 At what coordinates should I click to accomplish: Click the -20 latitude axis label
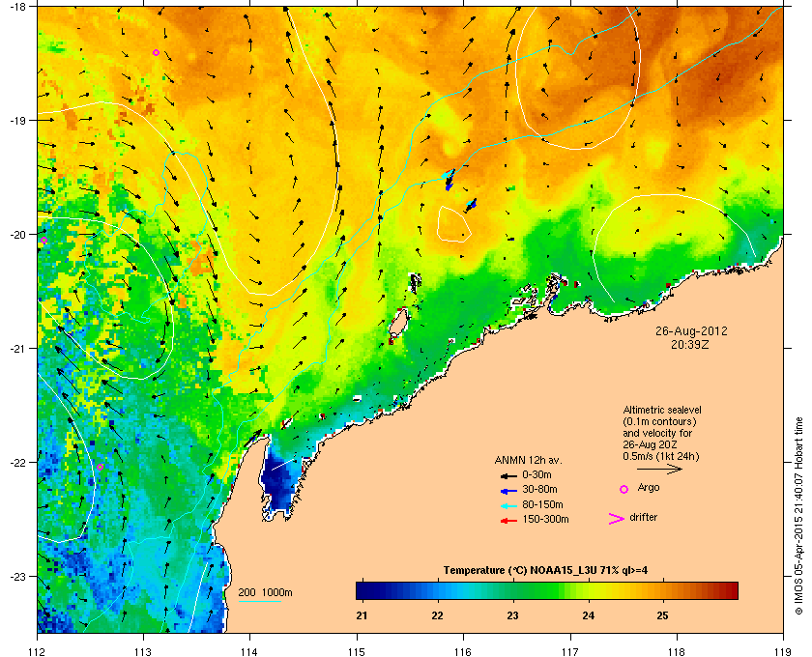pyautogui.click(x=17, y=235)
